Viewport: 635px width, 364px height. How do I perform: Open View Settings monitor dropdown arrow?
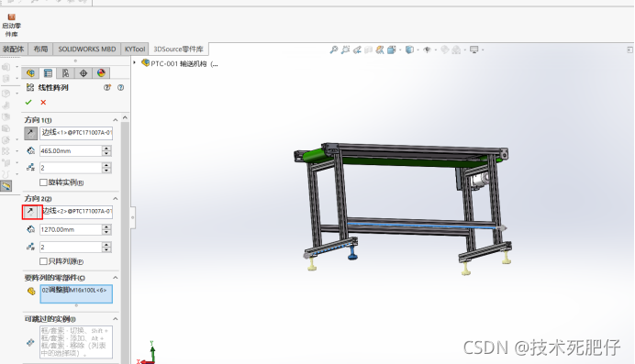483,50
